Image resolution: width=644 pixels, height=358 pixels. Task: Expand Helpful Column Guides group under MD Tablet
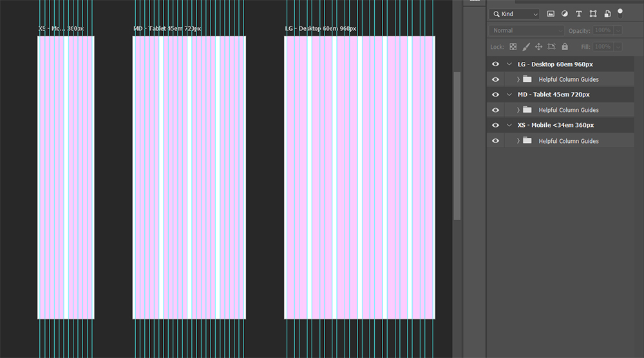pyautogui.click(x=518, y=110)
